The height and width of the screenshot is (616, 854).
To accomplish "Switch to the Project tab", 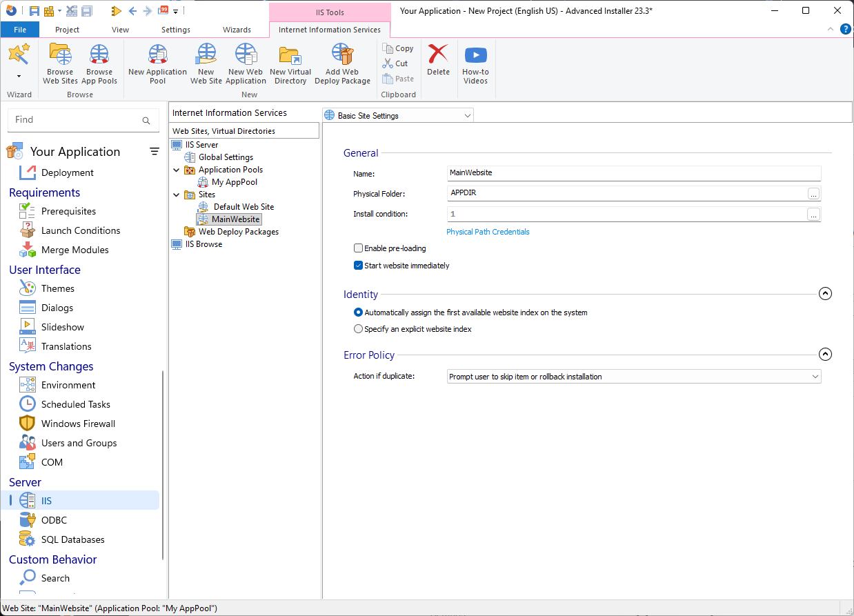I will 67,30.
